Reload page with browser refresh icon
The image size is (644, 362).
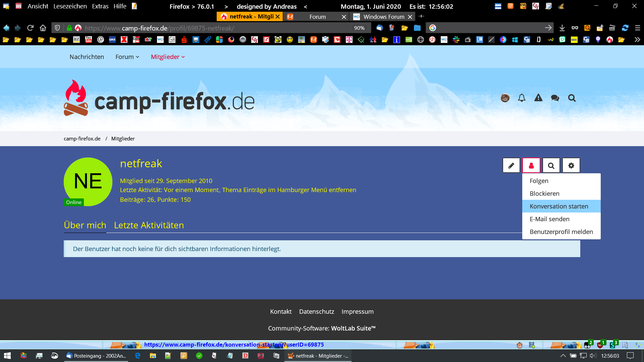[30, 28]
